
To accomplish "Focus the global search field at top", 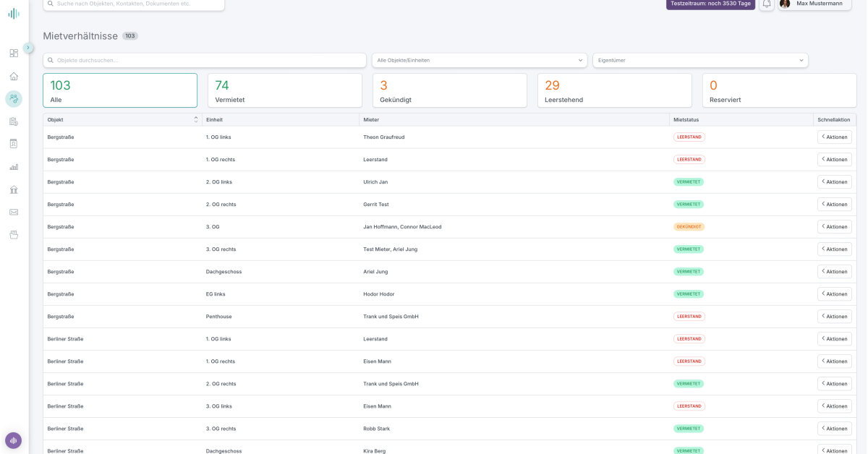I will coord(134,4).
